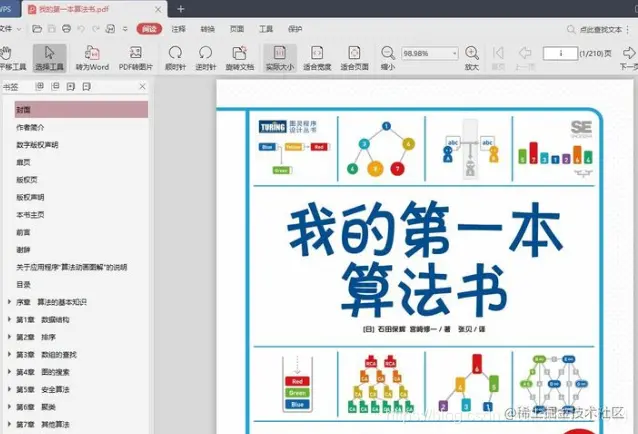Viewport: 638px width, 434px height.
Task: Rotate page clockwise (顺时针)
Action: (175, 58)
